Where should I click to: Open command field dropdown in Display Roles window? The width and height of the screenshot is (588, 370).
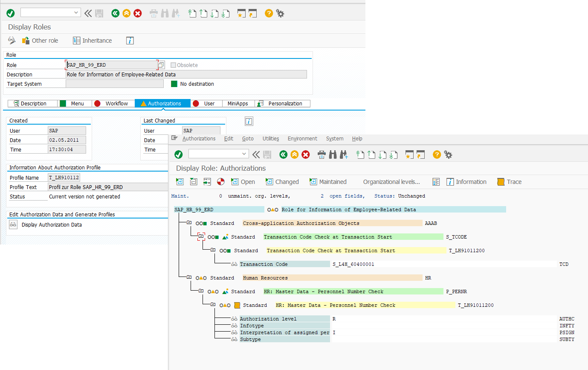[77, 13]
